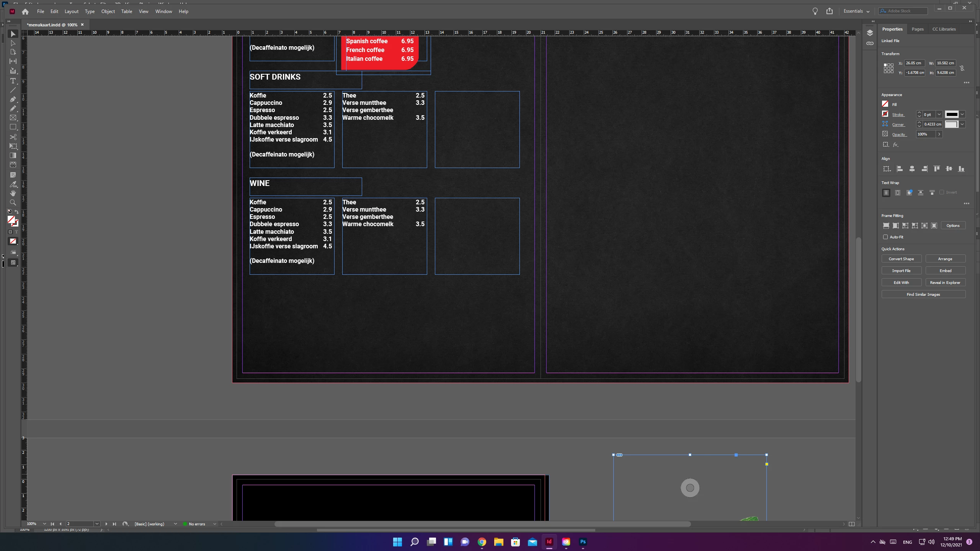Viewport: 980px width, 551px height.
Task: Open the Essentials workspace dropdown
Action: [856, 11]
